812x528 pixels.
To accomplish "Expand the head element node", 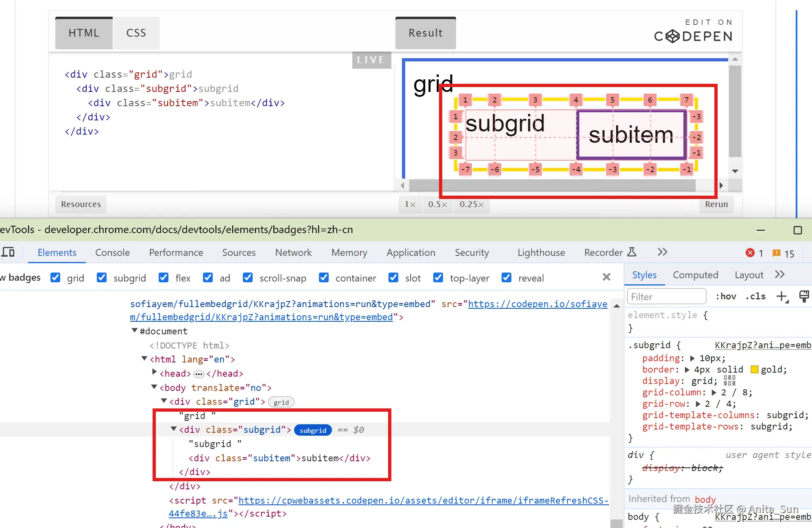I will (155, 372).
